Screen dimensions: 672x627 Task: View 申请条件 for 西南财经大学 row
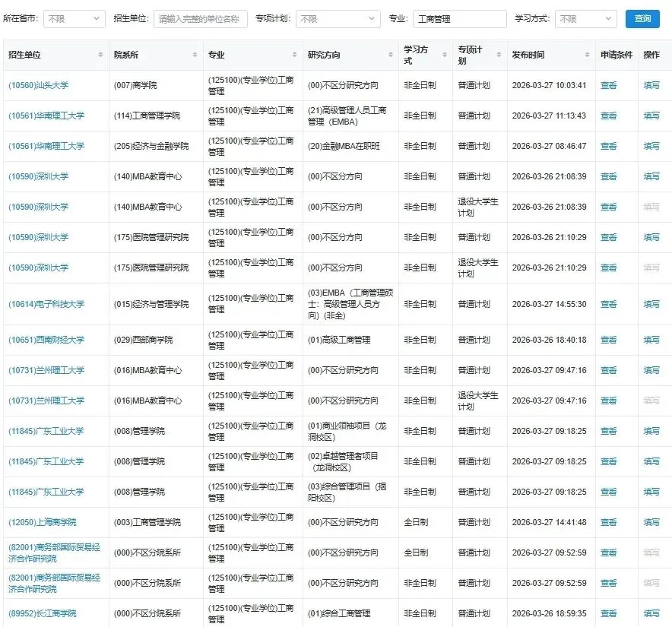click(609, 340)
